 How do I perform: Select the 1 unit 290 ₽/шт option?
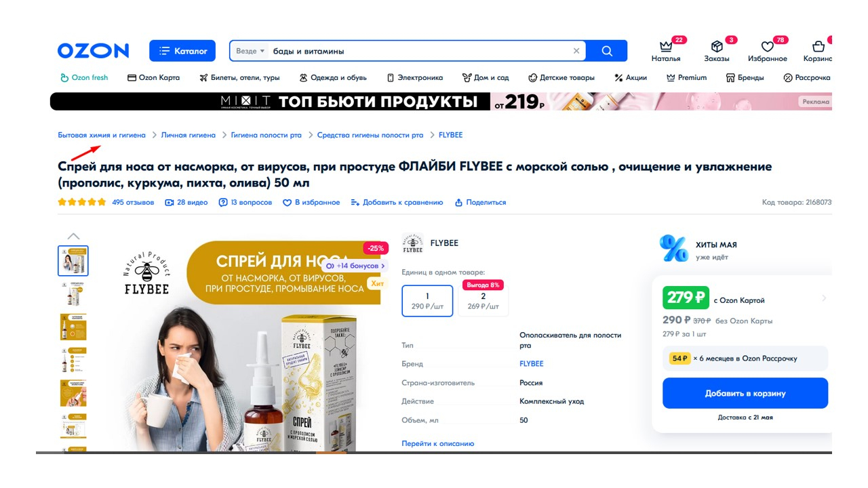427,301
